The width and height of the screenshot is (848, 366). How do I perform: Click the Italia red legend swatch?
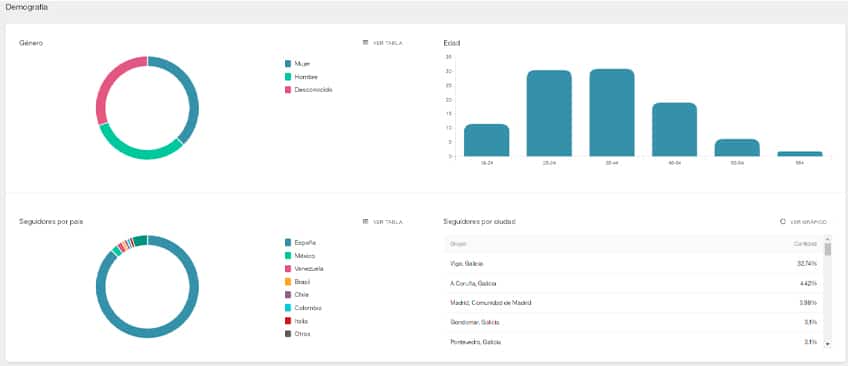[288, 321]
